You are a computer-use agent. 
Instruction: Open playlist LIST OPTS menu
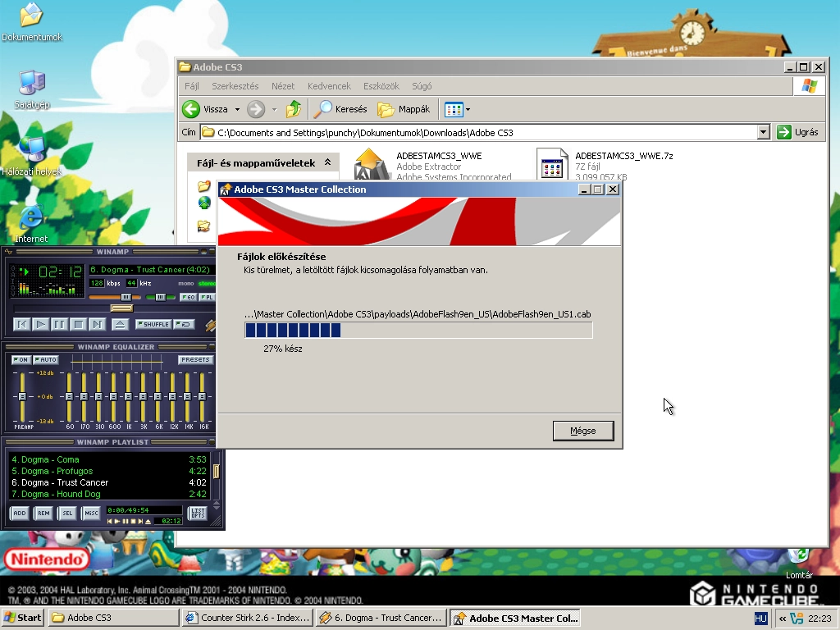click(x=198, y=514)
